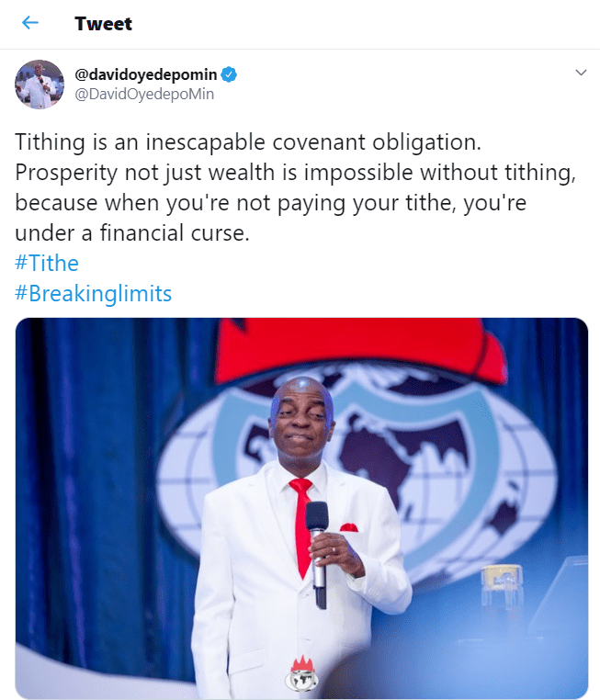Click the glass on the podium

click(501, 583)
